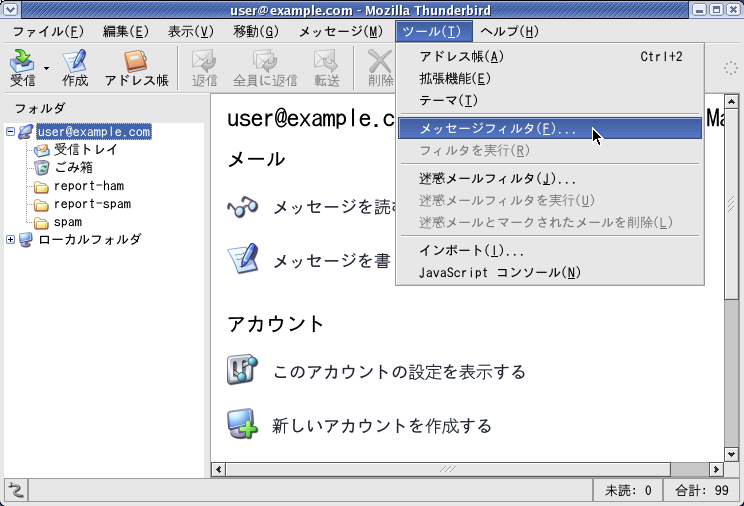Open the dropdown arrow beside 受信
The image size is (744, 506).
46,68
